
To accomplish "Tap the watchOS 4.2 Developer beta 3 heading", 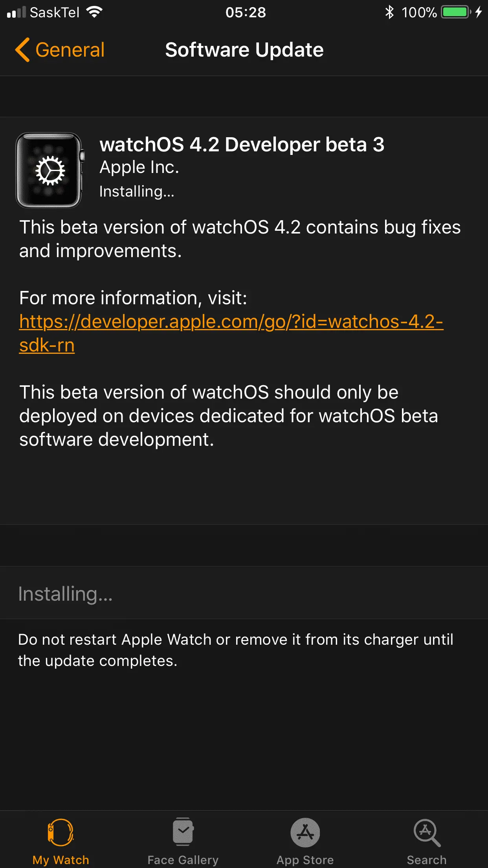I will point(242,144).
